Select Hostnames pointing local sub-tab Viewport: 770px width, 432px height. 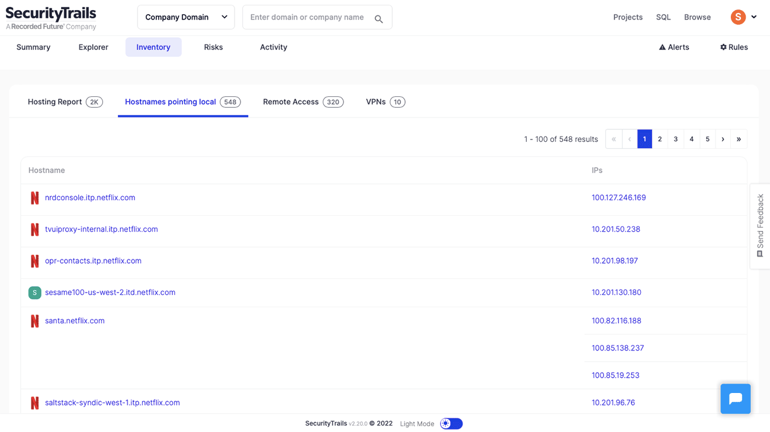pos(183,102)
